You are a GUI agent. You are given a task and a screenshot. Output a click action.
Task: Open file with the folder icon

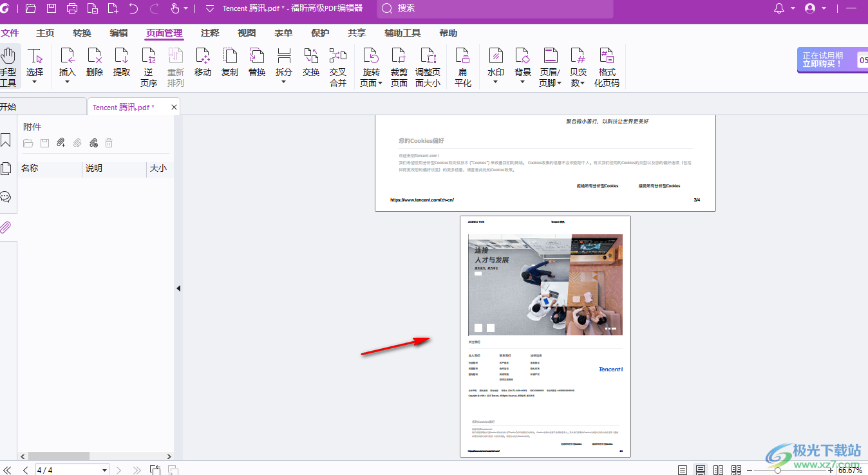pos(30,8)
